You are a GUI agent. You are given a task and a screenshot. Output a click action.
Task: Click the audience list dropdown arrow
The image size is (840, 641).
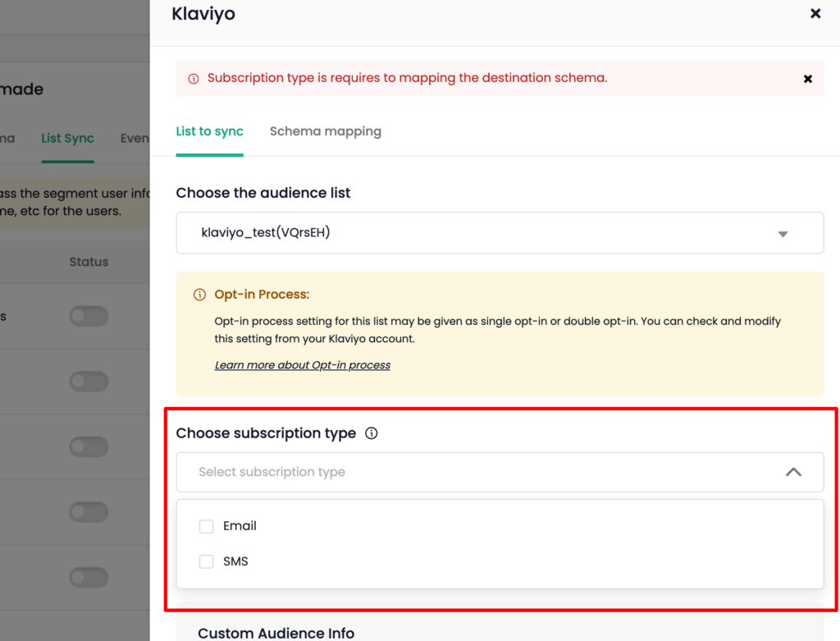783,234
